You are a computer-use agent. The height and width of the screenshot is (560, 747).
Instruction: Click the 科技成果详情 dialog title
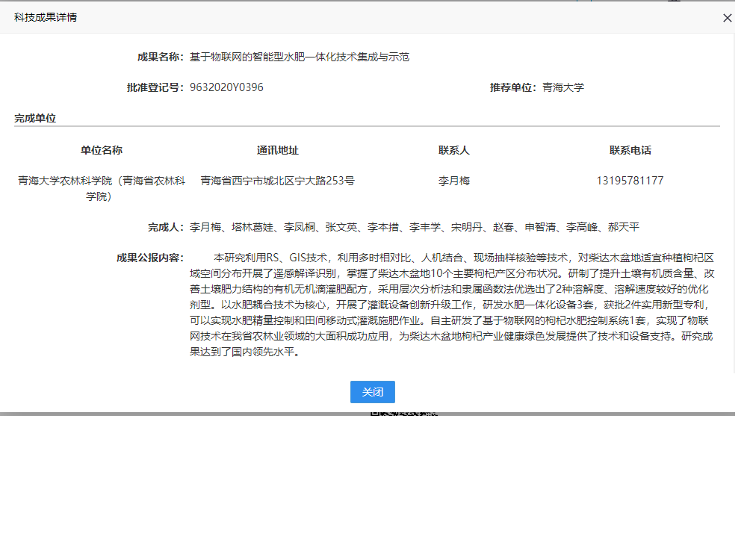46,17
